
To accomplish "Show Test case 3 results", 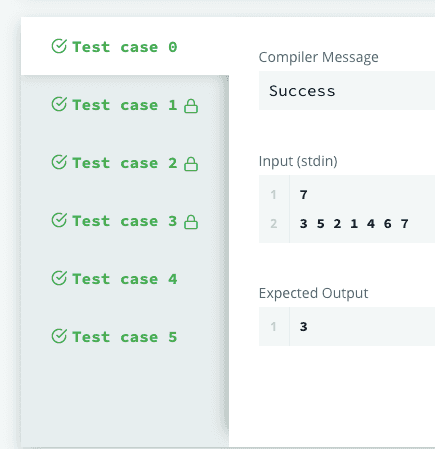I will 125,220.
